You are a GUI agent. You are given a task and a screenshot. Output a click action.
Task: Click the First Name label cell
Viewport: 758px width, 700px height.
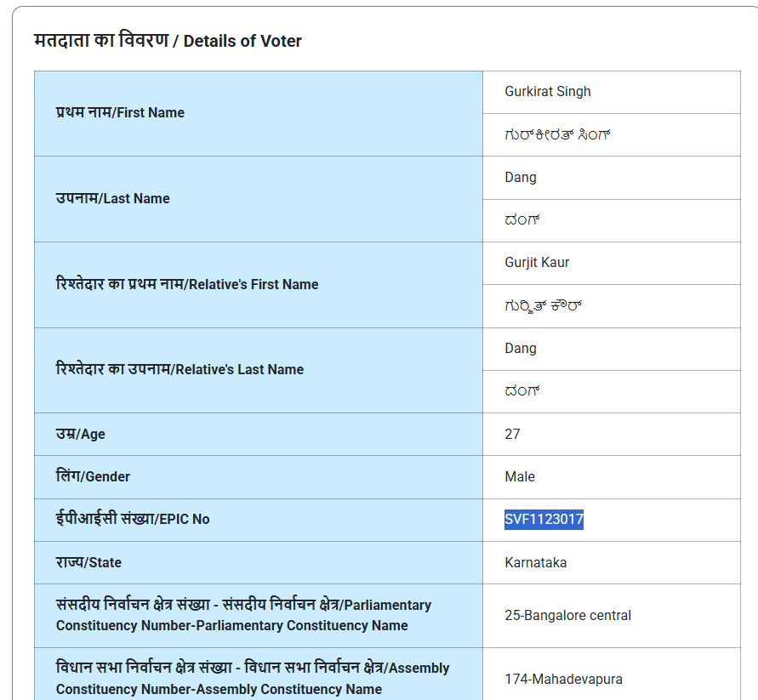(x=259, y=114)
